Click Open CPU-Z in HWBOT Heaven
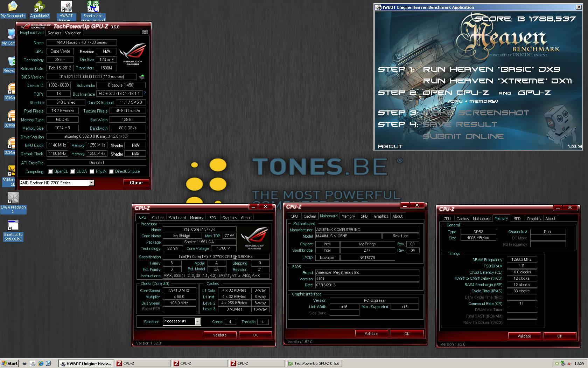Viewport: 588px width, 368px height. point(456,93)
